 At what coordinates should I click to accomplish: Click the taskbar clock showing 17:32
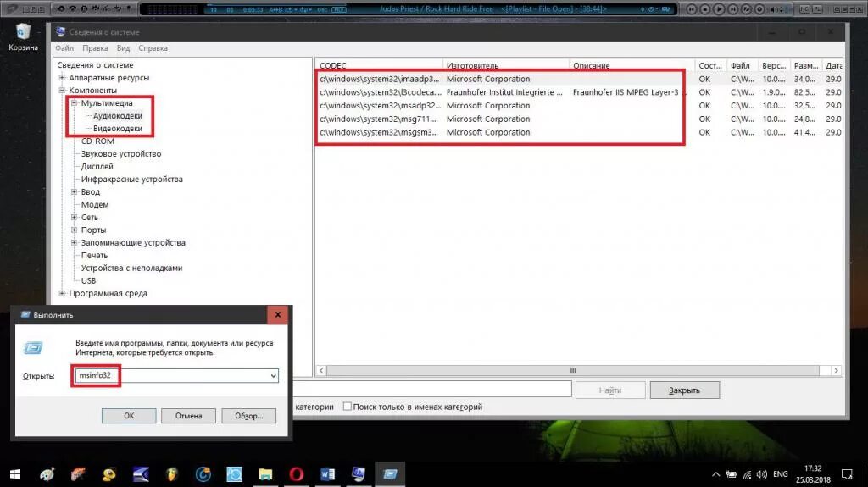click(813, 473)
